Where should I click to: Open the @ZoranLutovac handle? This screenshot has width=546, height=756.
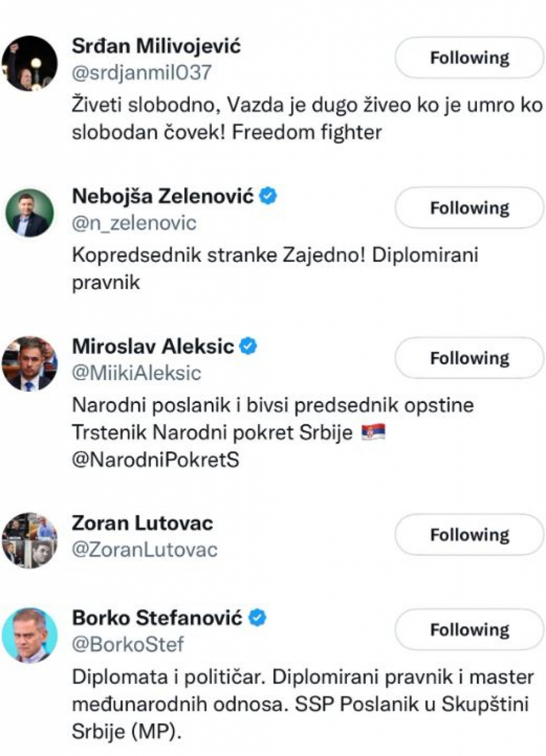tap(144, 550)
